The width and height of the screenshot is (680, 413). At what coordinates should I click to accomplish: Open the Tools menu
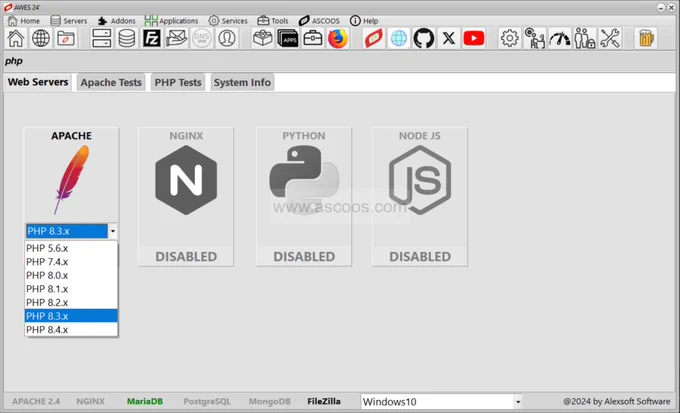pos(273,20)
